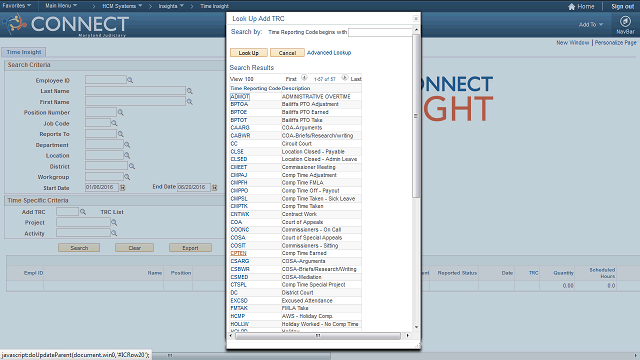Click the lookup dialog horizontal scrollbar thumb
The width and height of the screenshot is (640, 360).
click(x=318, y=336)
